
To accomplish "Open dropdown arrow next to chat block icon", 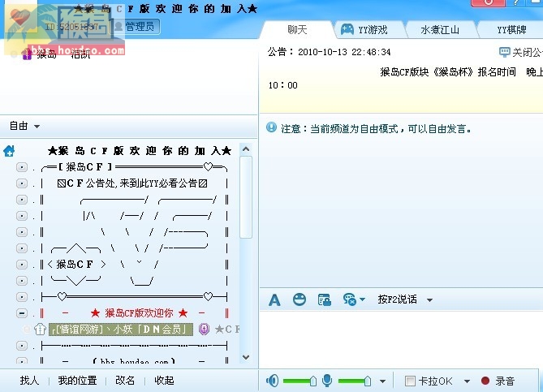I will click(362, 299).
